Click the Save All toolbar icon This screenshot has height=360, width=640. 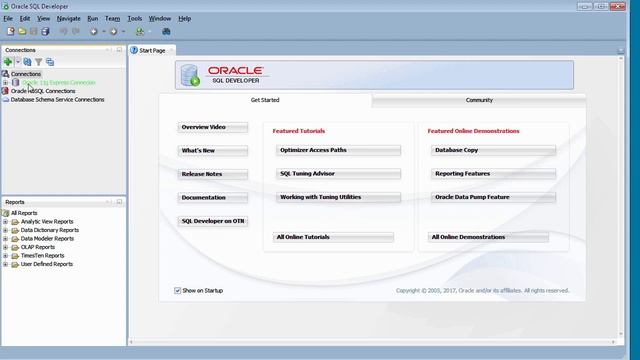45,31
